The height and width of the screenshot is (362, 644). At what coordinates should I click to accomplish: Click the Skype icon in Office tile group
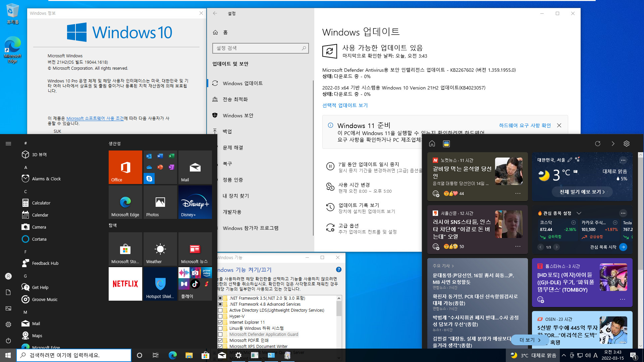(x=149, y=178)
